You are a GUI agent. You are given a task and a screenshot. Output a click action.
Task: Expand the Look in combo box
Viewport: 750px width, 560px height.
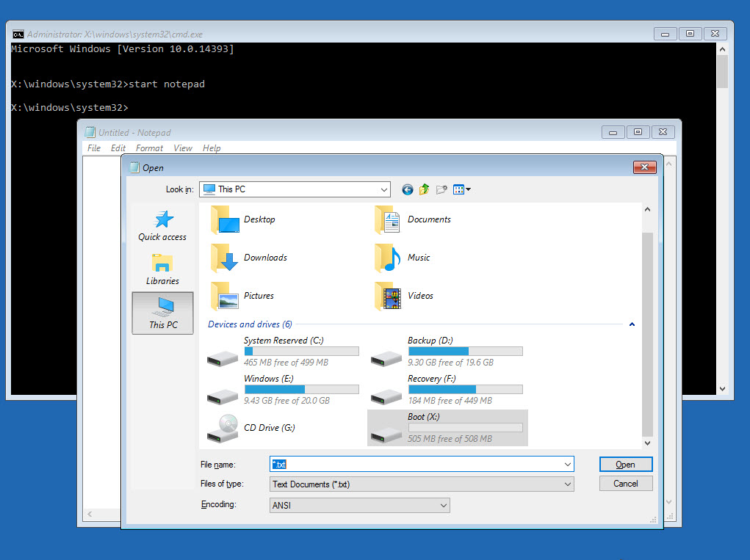pyautogui.click(x=384, y=189)
